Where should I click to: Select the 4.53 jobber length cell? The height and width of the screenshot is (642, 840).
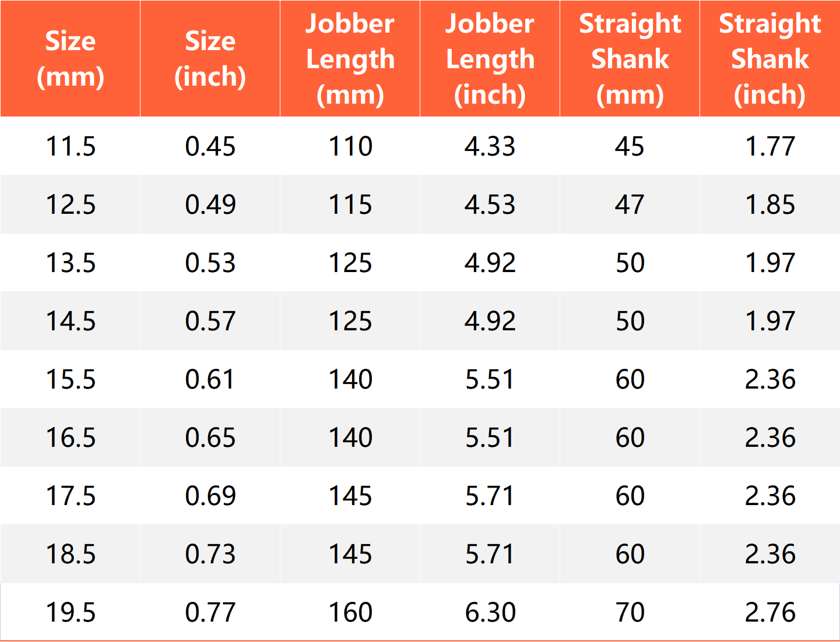pyautogui.click(x=490, y=204)
